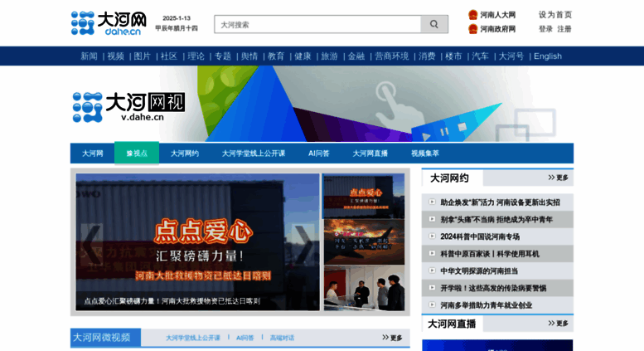The image size is (644, 351).
Task: Click 设为首页 link
Action: click(x=555, y=15)
